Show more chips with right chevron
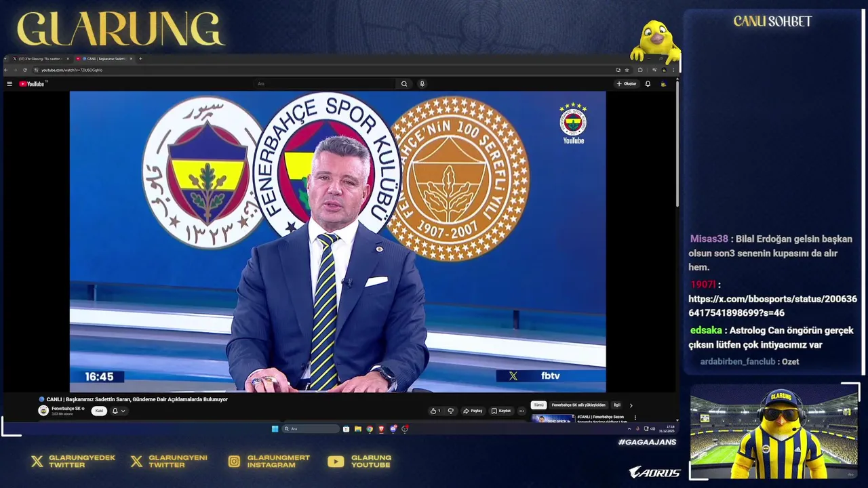This screenshot has height=488, width=868. click(631, 405)
